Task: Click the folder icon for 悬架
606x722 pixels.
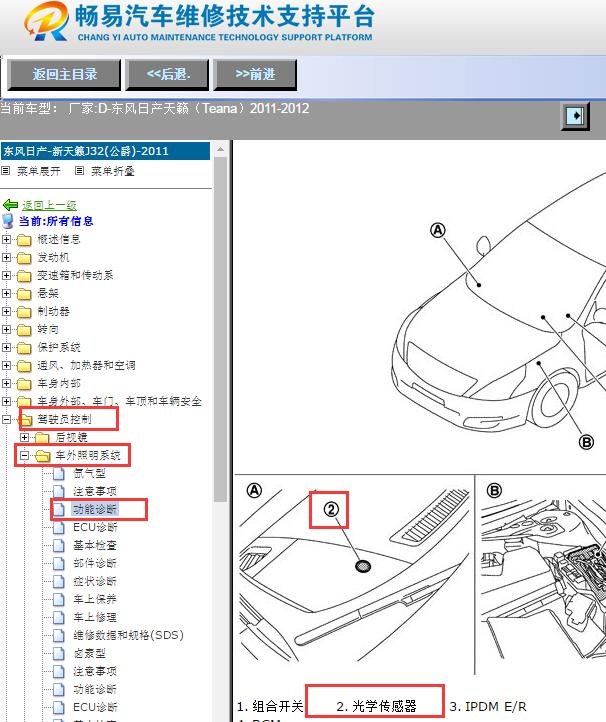Action: [24, 294]
